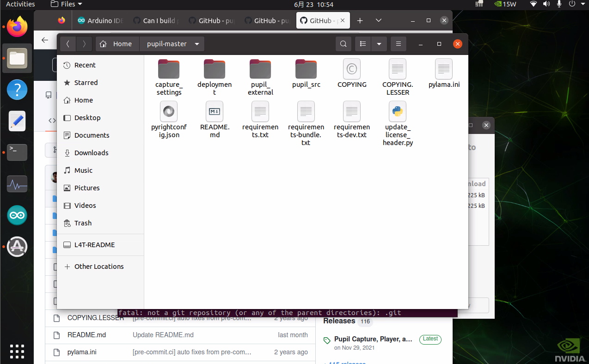Open System Monitor from the dock
The image size is (589, 364).
pos(17,184)
